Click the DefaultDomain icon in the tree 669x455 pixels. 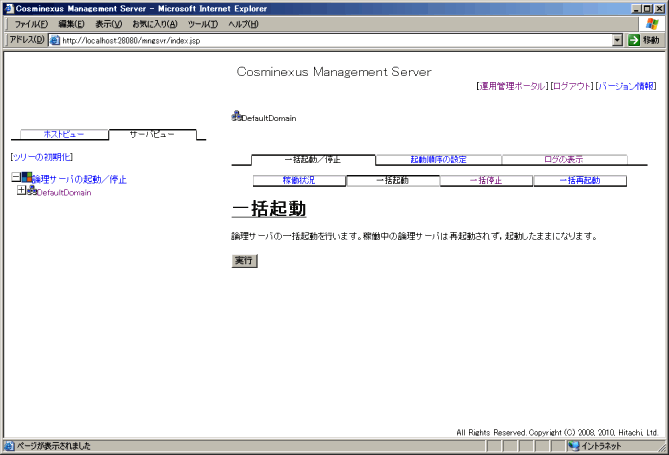(31, 191)
